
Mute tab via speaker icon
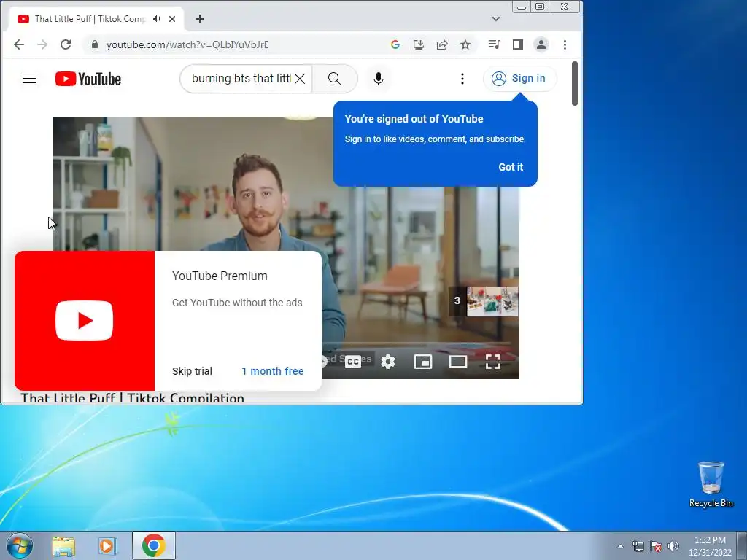tap(156, 19)
